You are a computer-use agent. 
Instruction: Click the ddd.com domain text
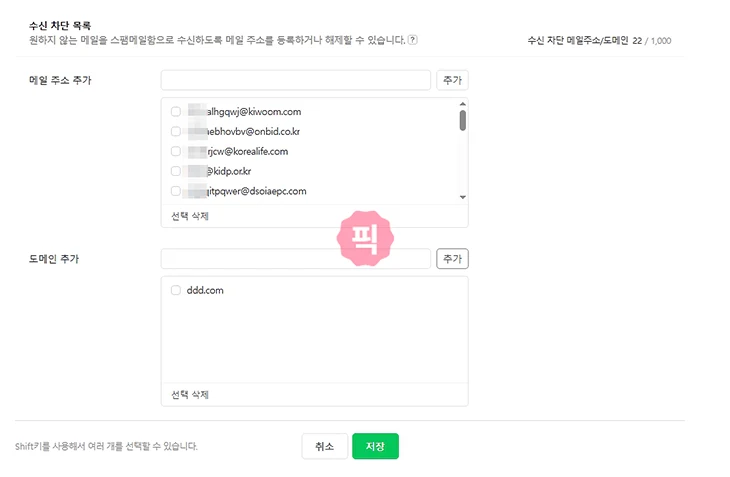tap(205, 290)
